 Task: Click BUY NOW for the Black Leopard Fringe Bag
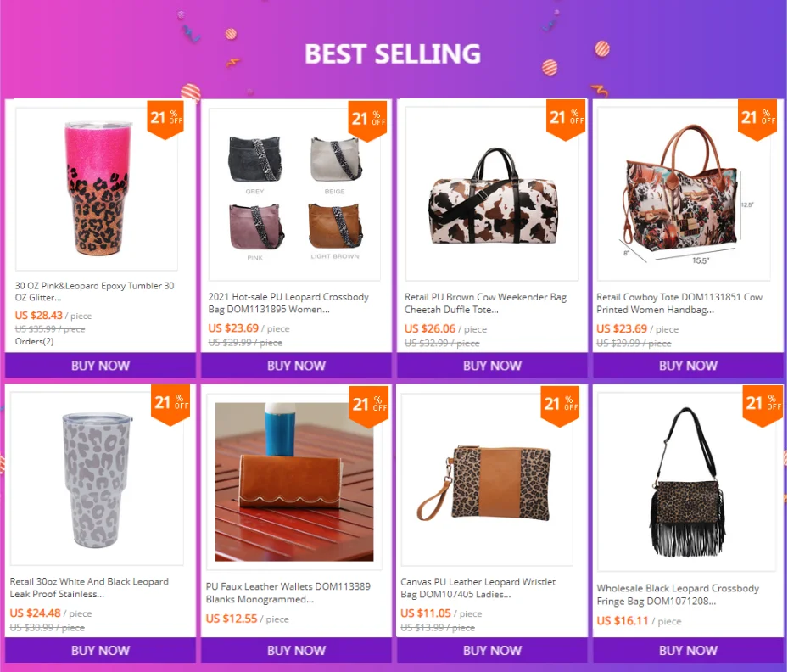pos(688,651)
